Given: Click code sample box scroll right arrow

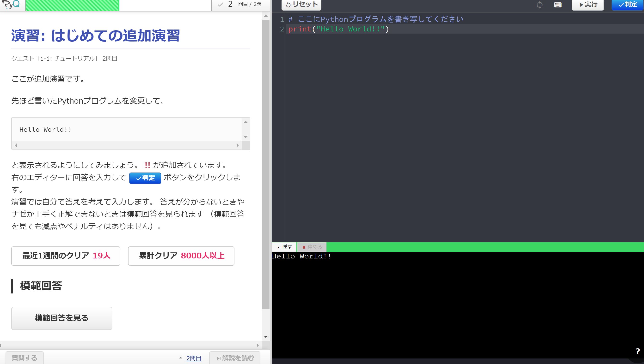Looking at the screenshot, I should point(237,145).
